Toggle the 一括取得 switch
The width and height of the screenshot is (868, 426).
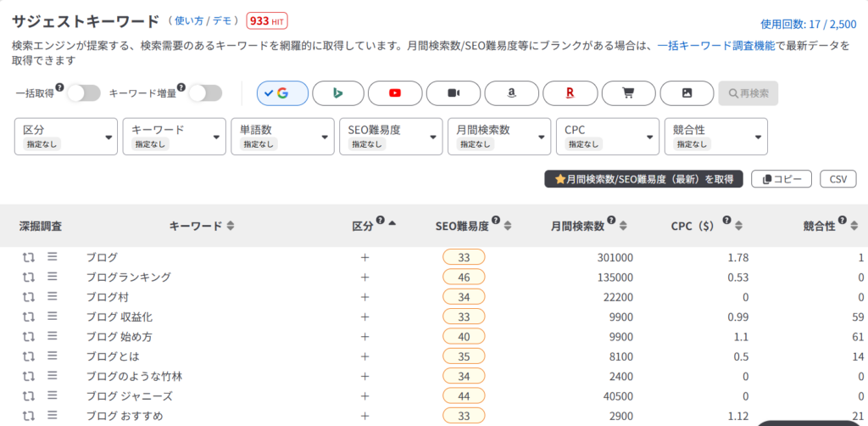coord(84,93)
